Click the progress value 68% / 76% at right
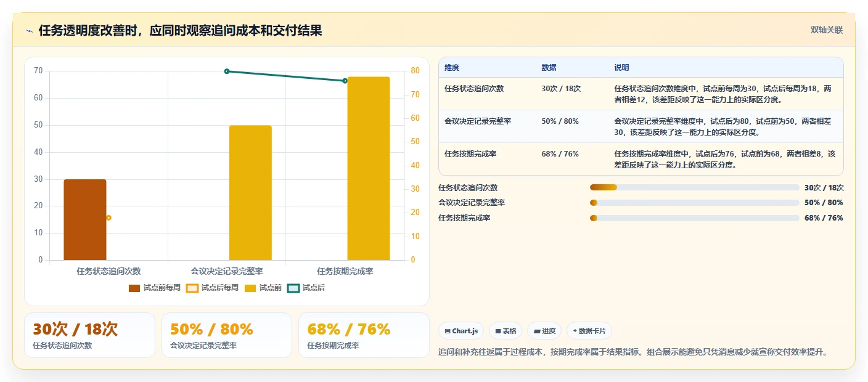 [x=824, y=218]
